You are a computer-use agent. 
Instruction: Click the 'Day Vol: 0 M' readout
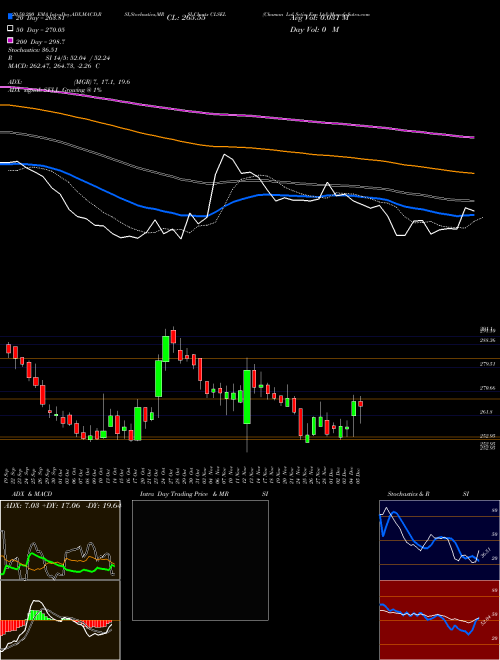tap(314, 29)
